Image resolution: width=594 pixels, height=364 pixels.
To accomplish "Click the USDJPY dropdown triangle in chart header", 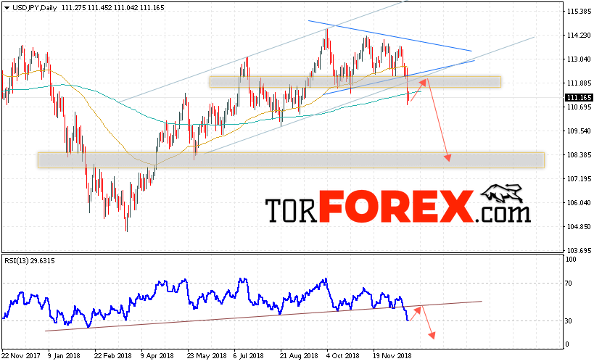I will (x=7, y=8).
